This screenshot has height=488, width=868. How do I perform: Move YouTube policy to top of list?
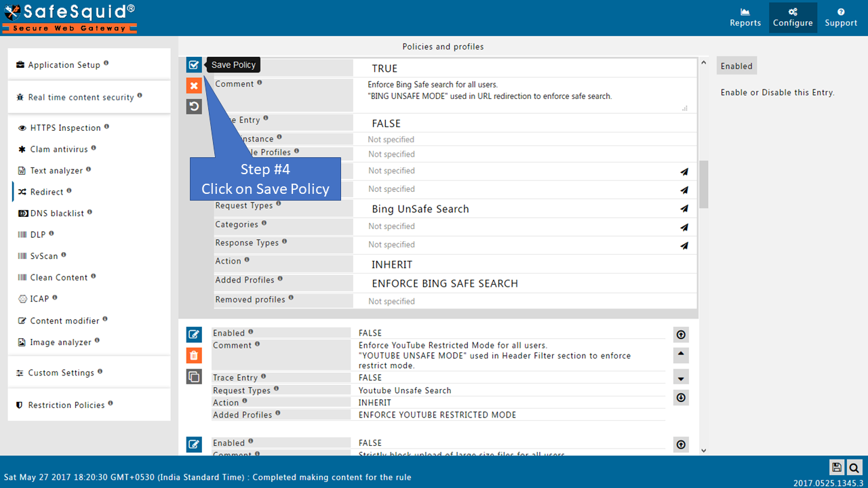[x=681, y=334]
